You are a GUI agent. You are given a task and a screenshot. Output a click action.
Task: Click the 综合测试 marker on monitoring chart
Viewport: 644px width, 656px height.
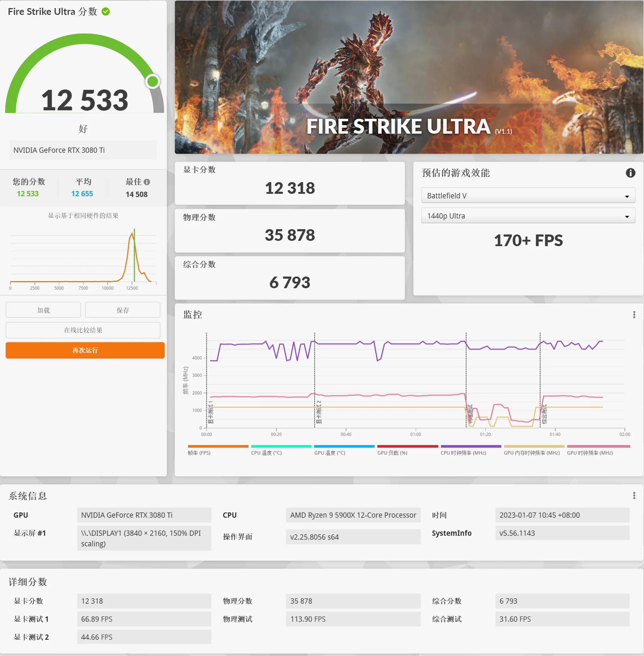click(544, 414)
